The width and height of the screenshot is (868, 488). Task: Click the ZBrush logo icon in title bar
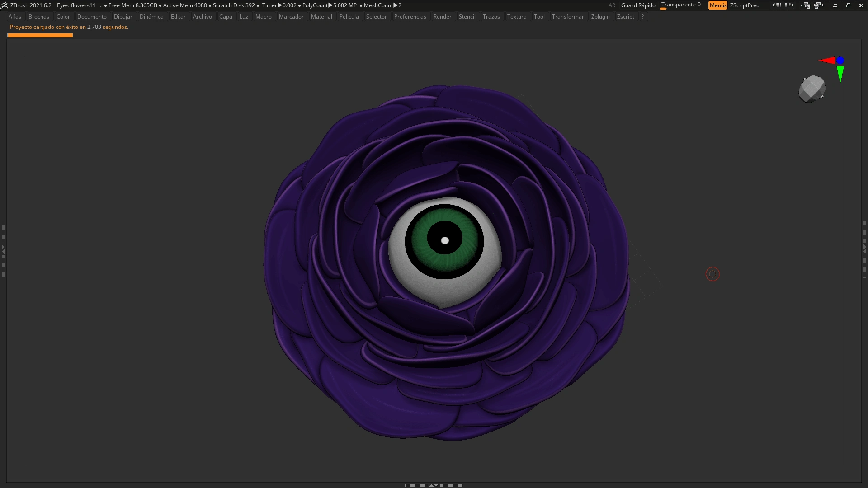(x=4, y=5)
